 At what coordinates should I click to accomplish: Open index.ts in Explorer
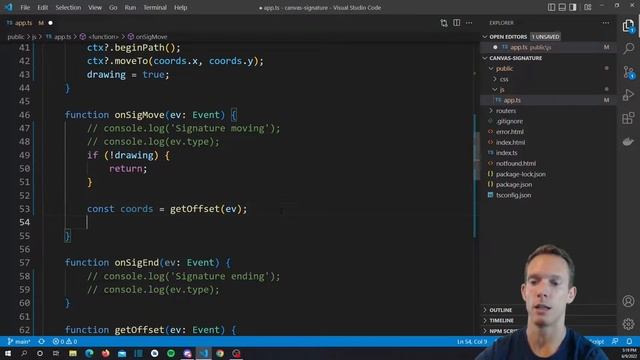pyautogui.click(x=506, y=153)
